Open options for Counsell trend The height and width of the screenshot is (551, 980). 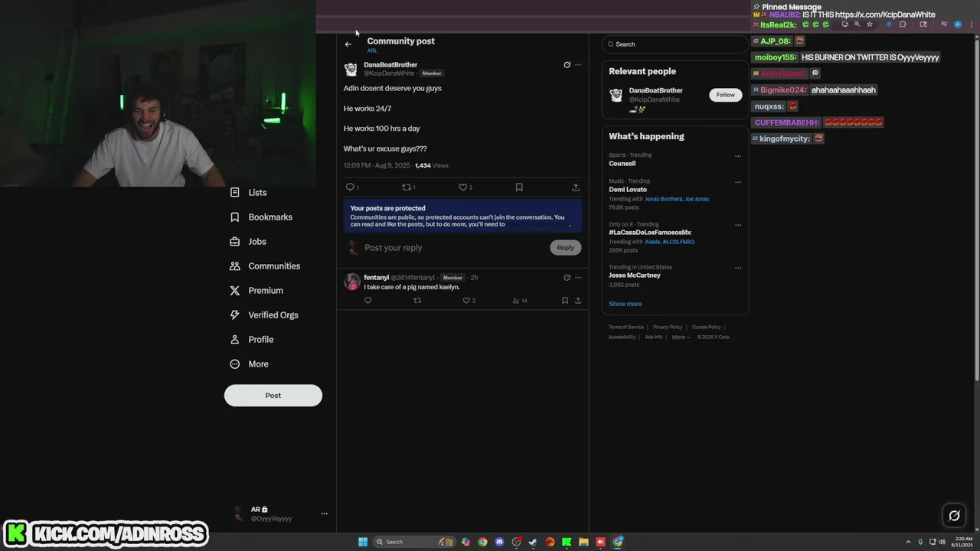coord(738,156)
